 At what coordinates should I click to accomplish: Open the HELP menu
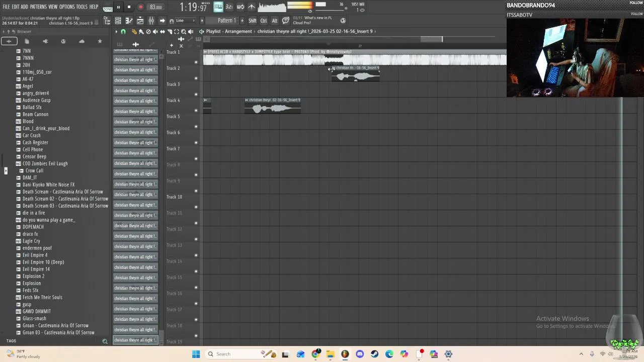coord(94,7)
